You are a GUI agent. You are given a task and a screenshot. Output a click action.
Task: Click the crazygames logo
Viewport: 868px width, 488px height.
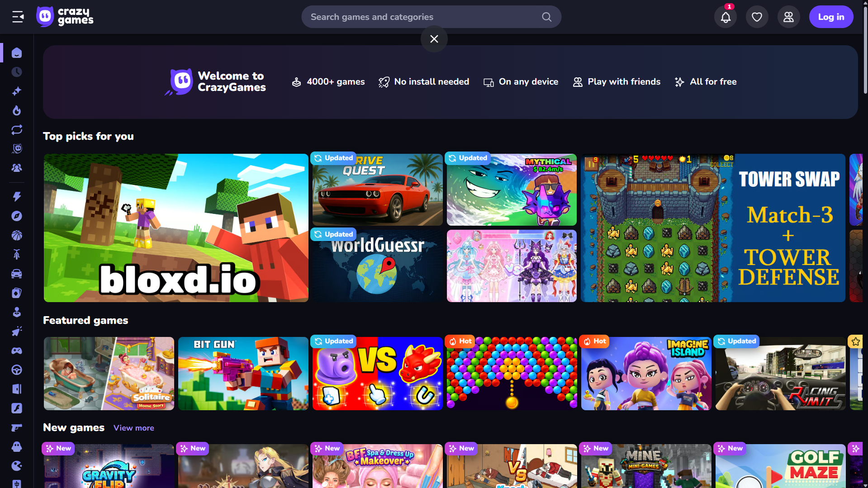point(65,17)
